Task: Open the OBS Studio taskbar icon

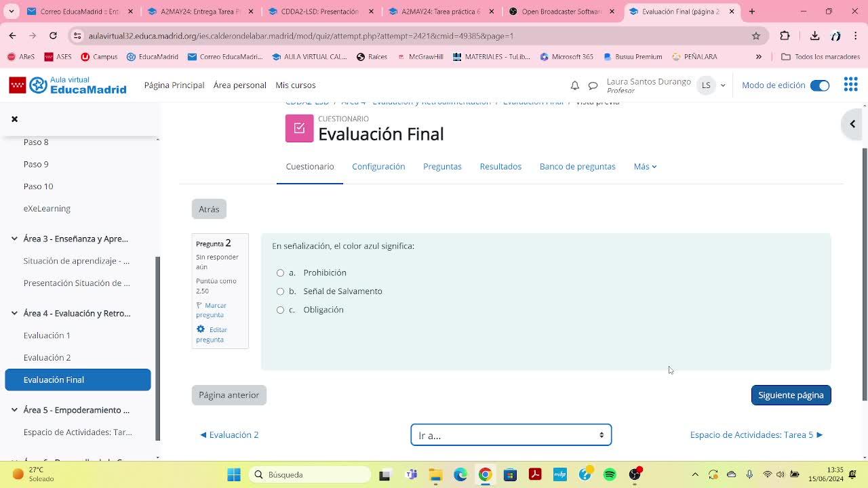Action: (x=635, y=474)
